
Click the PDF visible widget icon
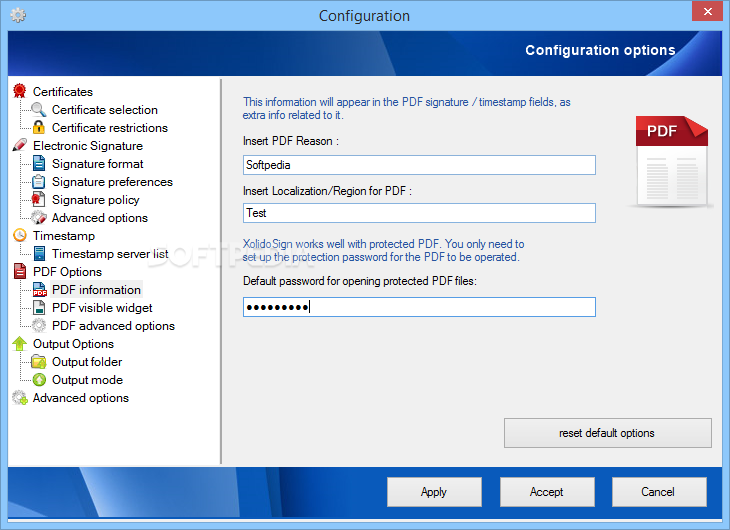39,307
